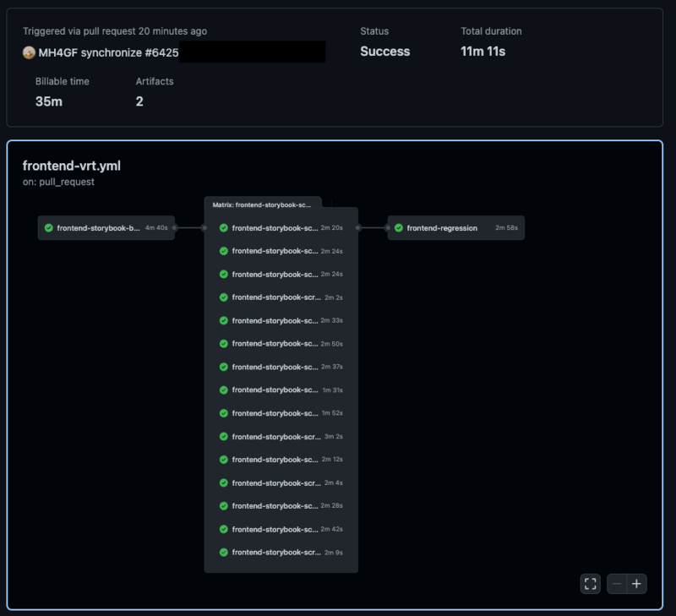The width and height of the screenshot is (676, 616).
Task: Click the checkmark next to the 1m 31s job
Action: tap(223, 390)
